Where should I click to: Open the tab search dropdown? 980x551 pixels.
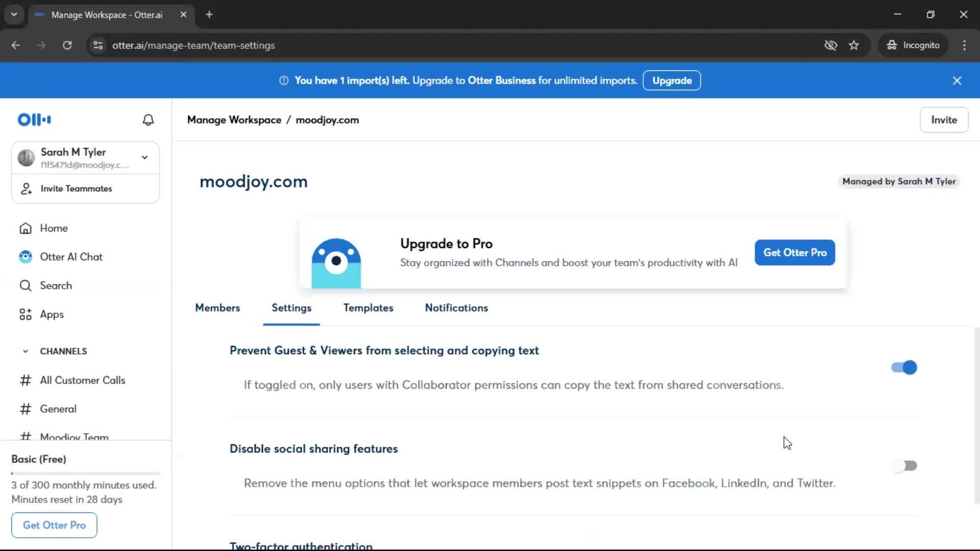point(14,15)
